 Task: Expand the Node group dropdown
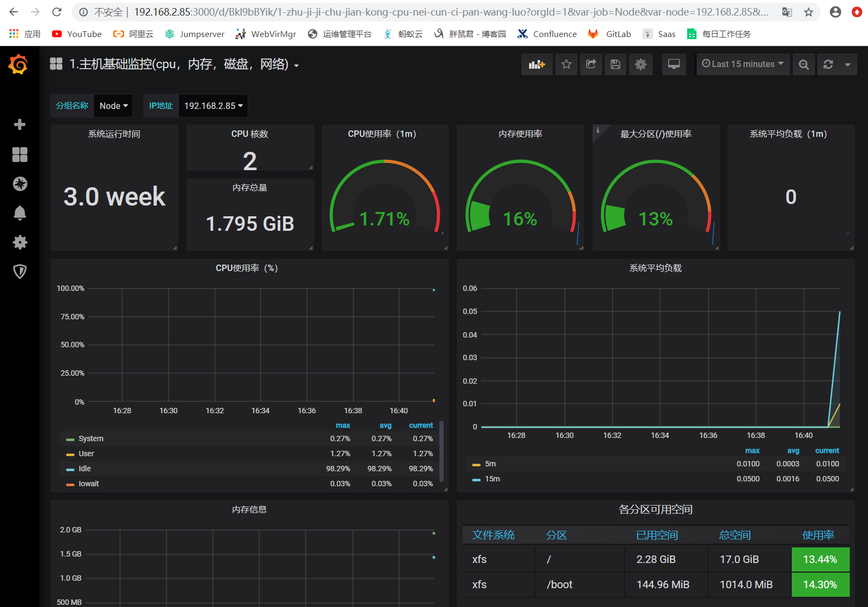[x=113, y=106]
